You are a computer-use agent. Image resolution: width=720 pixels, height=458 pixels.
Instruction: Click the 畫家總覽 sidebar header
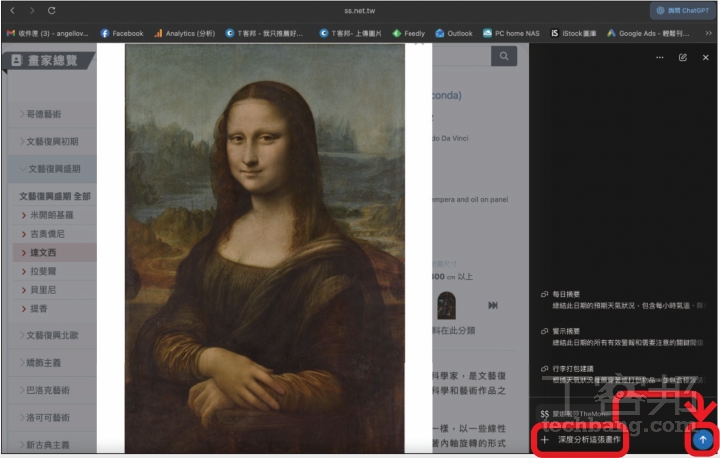tap(48, 60)
